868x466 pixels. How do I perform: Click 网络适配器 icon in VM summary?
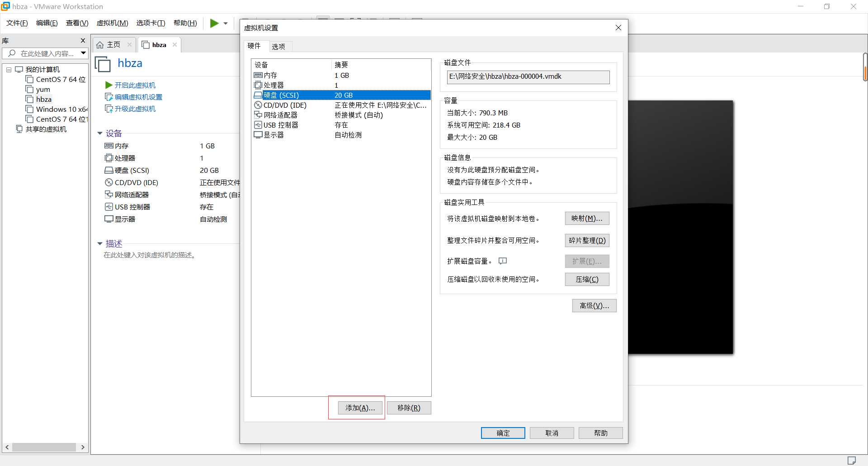(109, 195)
